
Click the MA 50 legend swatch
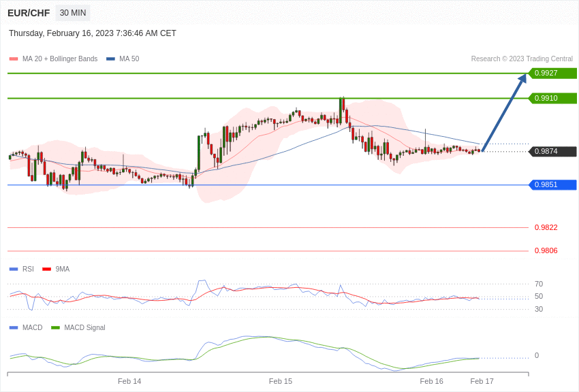click(110, 59)
